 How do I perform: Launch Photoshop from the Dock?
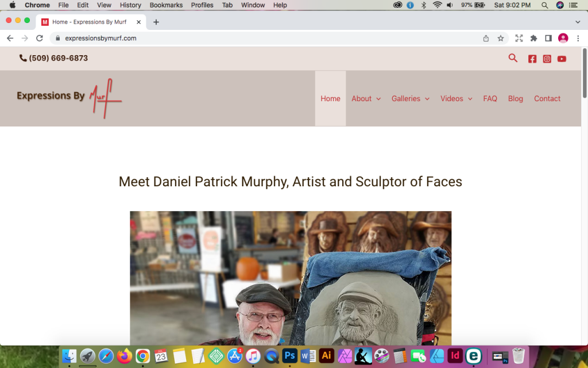coord(289,355)
